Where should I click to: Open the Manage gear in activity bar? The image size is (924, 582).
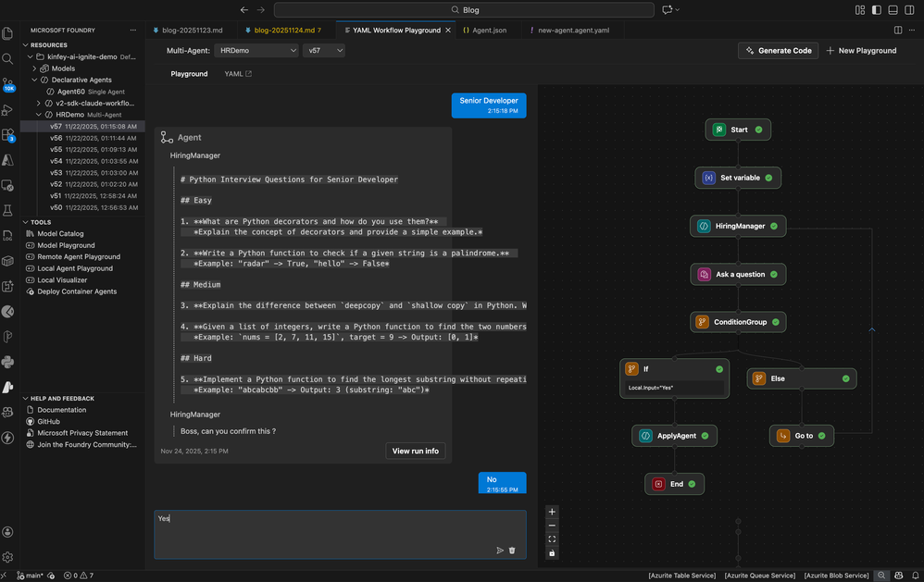pyautogui.click(x=7, y=557)
